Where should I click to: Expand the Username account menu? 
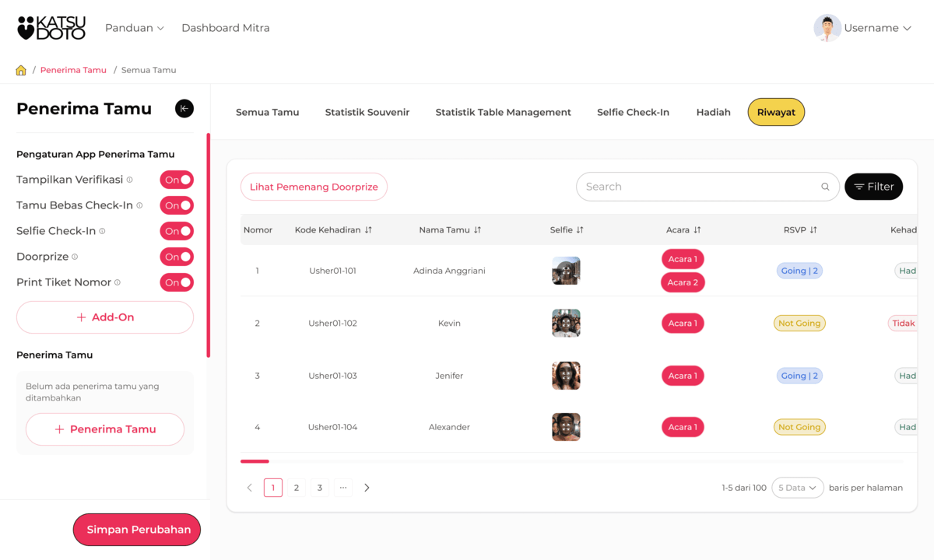pos(862,28)
